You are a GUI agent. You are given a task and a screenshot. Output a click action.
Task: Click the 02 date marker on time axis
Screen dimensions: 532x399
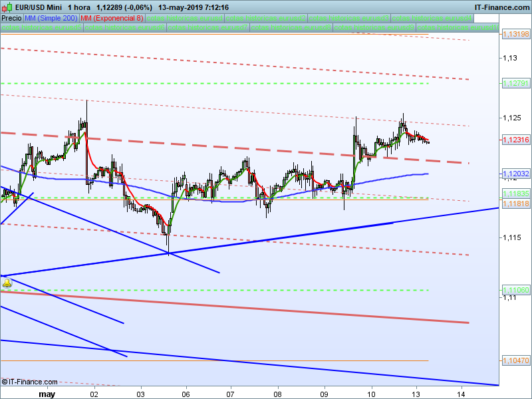[94, 394]
